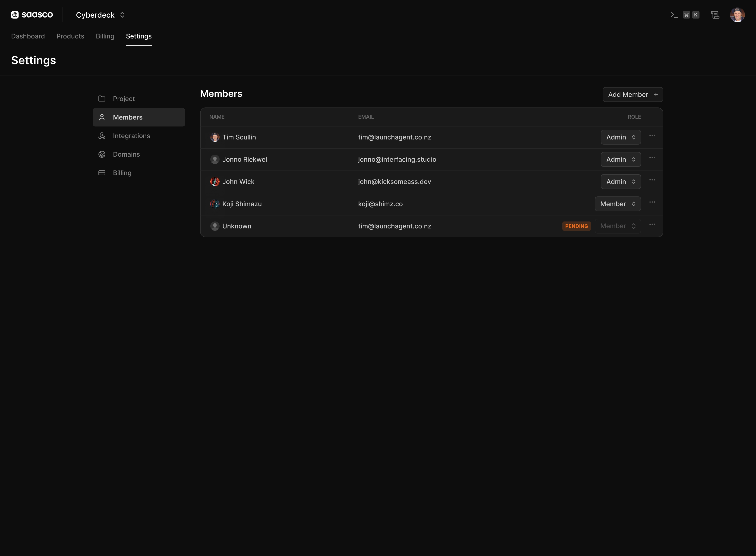Viewport: 756px width, 556px height.
Task: Open the three-dot menu for Jonno Riekwel
Action: coord(652,158)
